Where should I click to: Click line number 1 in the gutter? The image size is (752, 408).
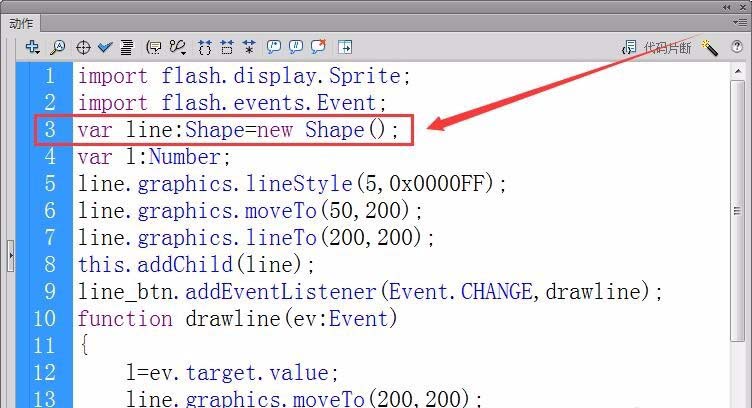point(50,76)
